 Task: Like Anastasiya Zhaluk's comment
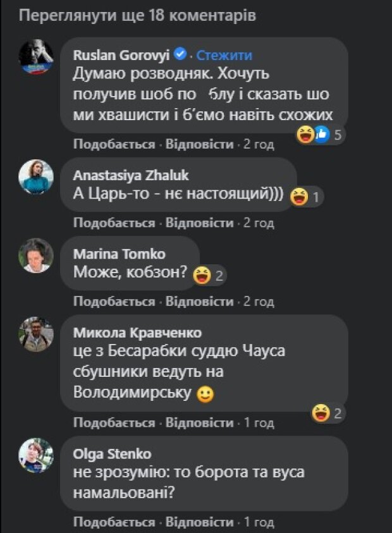pyautogui.click(x=114, y=223)
